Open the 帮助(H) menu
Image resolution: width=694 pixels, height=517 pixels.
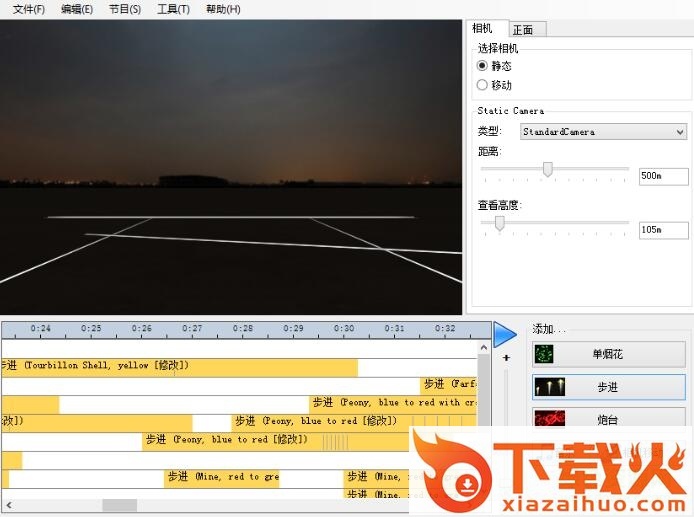[223, 9]
